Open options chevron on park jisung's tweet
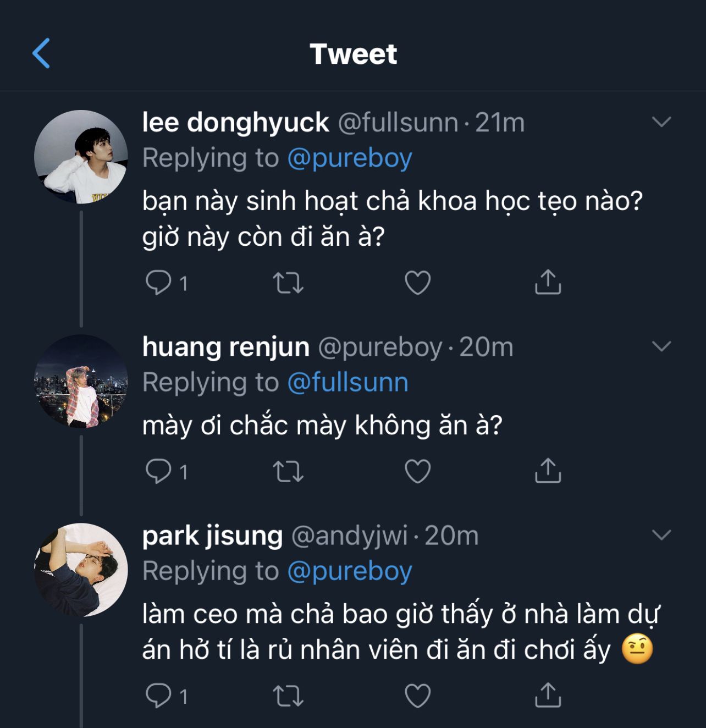This screenshot has height=728, width=706. coord(661,534)
